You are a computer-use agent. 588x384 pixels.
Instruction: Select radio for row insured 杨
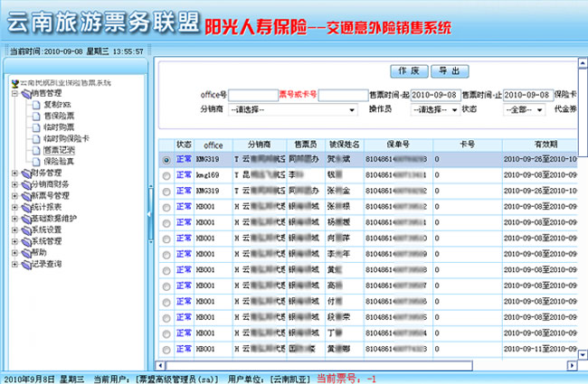coord(166,223)
